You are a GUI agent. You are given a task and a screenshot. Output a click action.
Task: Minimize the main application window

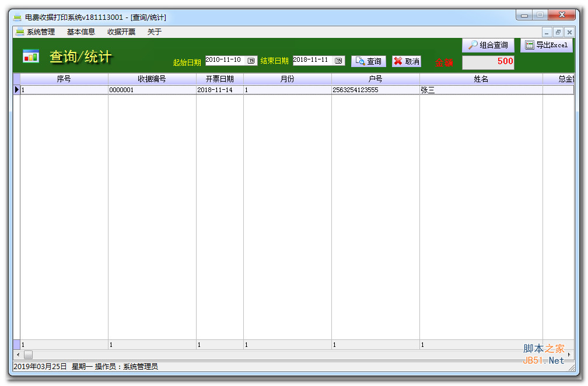(x=524, y=15)
